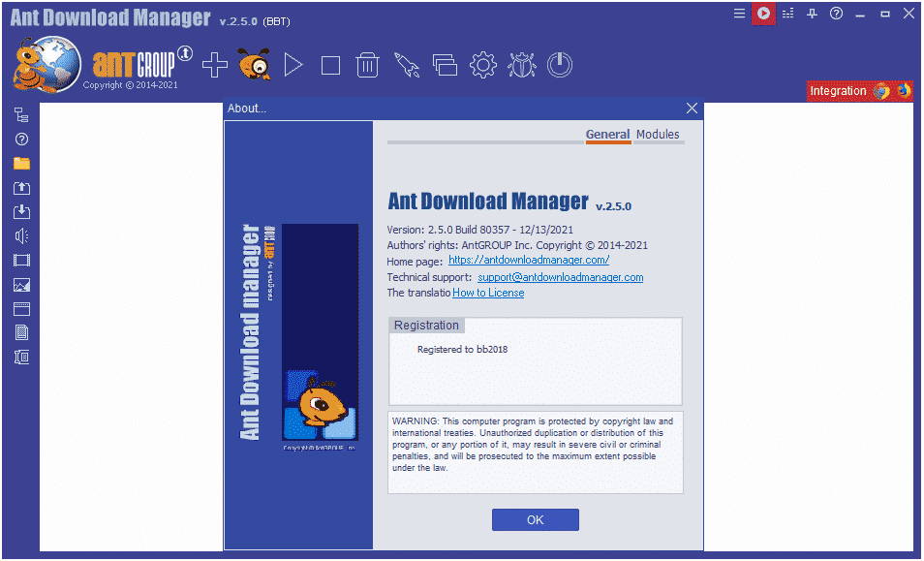Switch to the Modules tab
This screenshot has height=561, width=924.
(x=658, y=134)
